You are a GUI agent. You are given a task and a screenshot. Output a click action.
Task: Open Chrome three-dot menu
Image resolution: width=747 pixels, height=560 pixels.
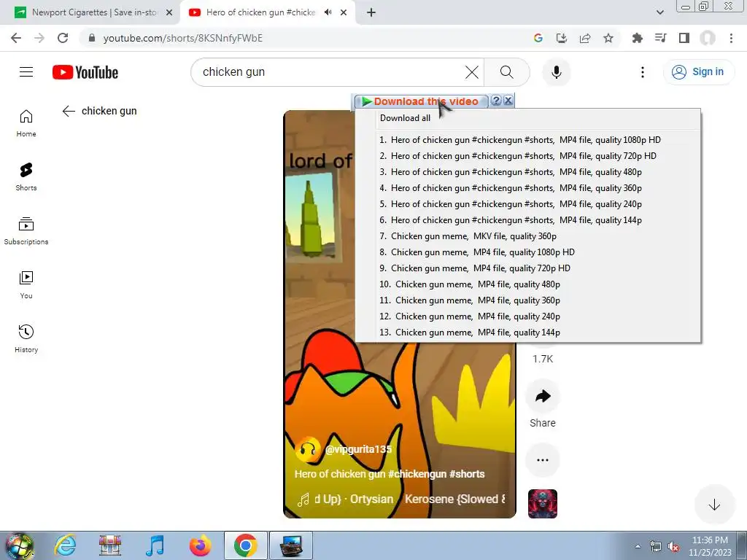tap(731, 38)
